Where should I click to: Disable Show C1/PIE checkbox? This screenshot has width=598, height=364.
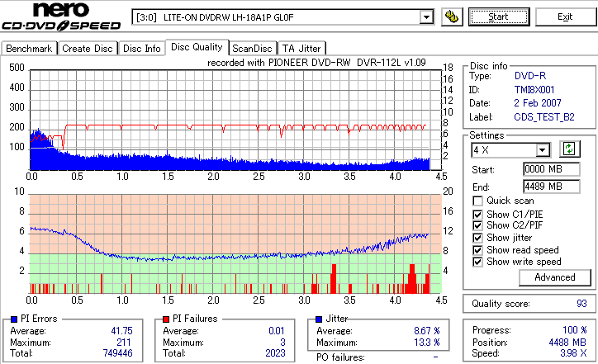pos(477,215)
